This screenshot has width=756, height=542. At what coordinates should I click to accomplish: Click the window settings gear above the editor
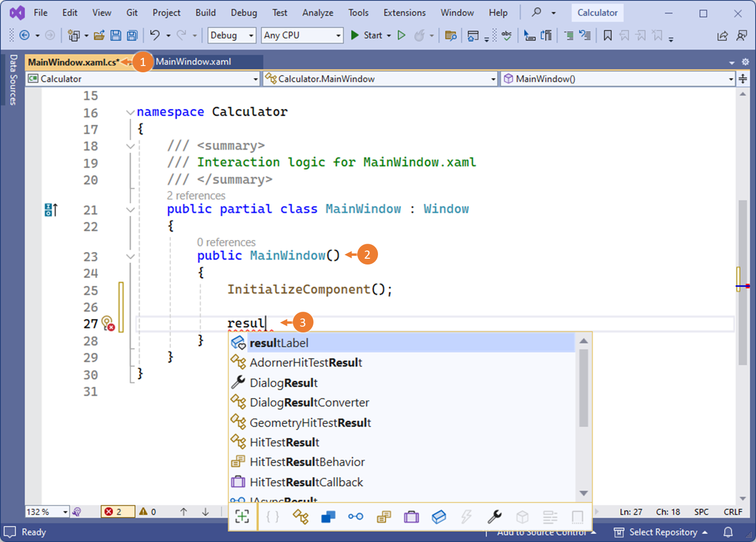point(745,62)
